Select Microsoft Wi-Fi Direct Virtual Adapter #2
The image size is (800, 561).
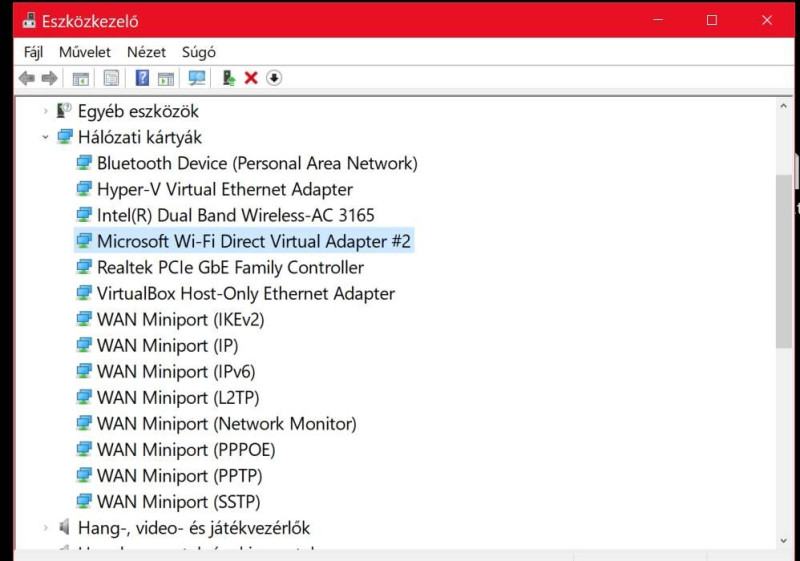pos(254,241)
